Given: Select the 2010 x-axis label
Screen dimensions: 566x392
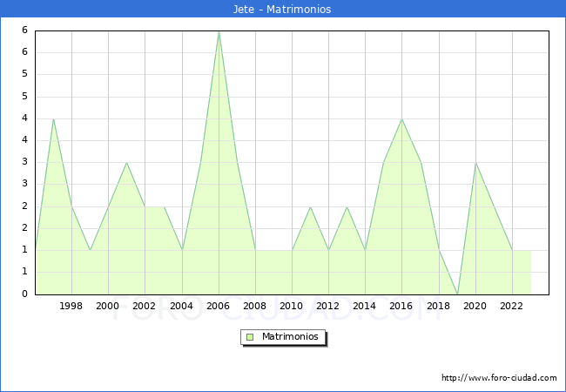Looking at the screenshot, I should pos(291,306).
